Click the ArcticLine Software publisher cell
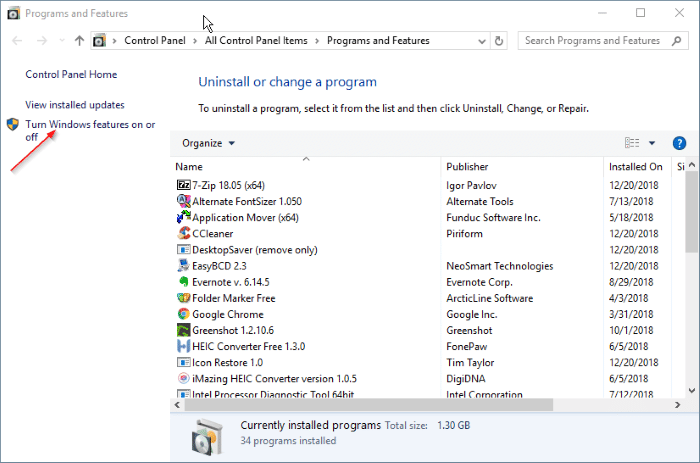The image size is (700, 463). point(489,298)
